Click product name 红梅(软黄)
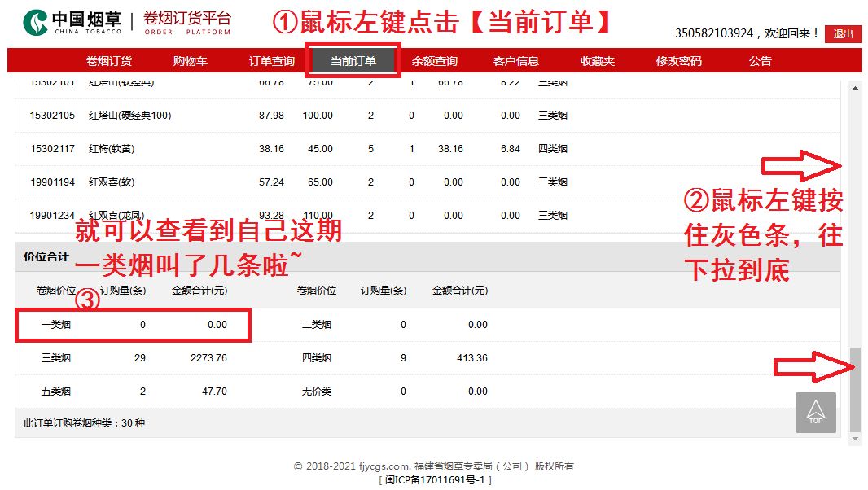 click(x=112, y=148)
